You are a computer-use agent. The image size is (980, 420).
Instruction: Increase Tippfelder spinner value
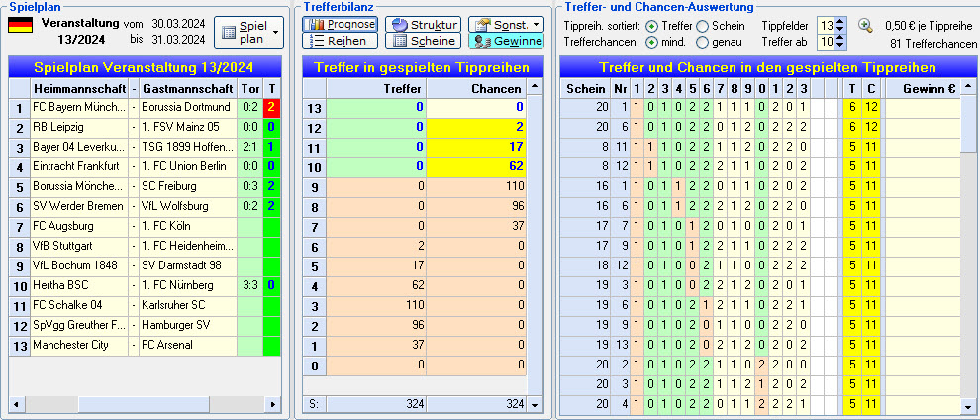(840, 22)
